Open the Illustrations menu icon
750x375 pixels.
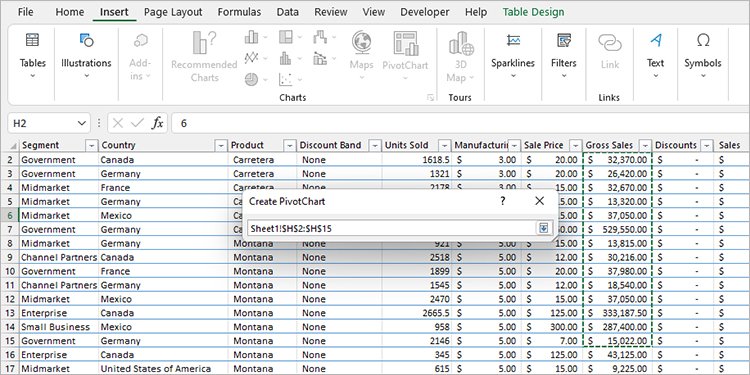coord(86,40)
